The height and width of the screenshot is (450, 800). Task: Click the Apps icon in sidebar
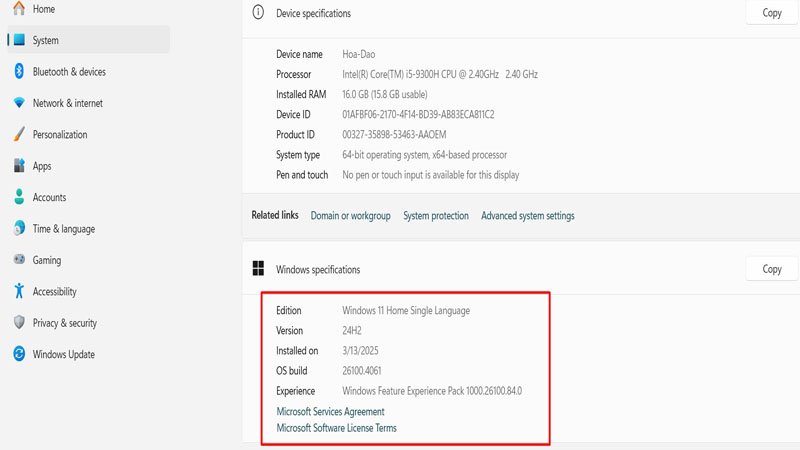[19, 165]
